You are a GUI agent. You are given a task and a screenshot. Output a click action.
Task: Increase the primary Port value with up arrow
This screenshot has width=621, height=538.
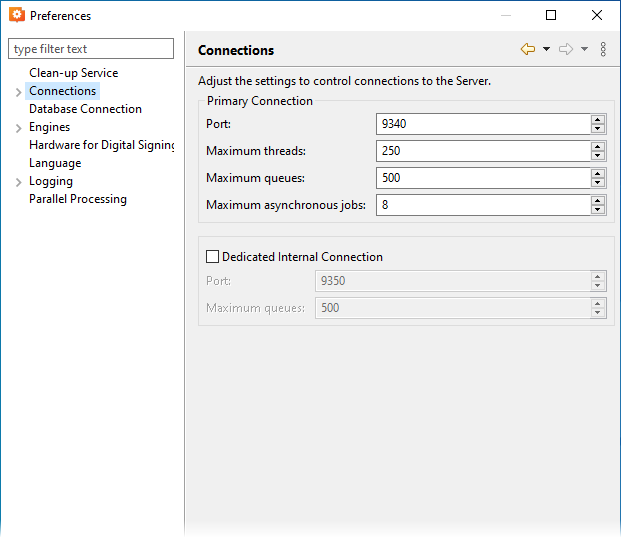(x=598, y=119)
